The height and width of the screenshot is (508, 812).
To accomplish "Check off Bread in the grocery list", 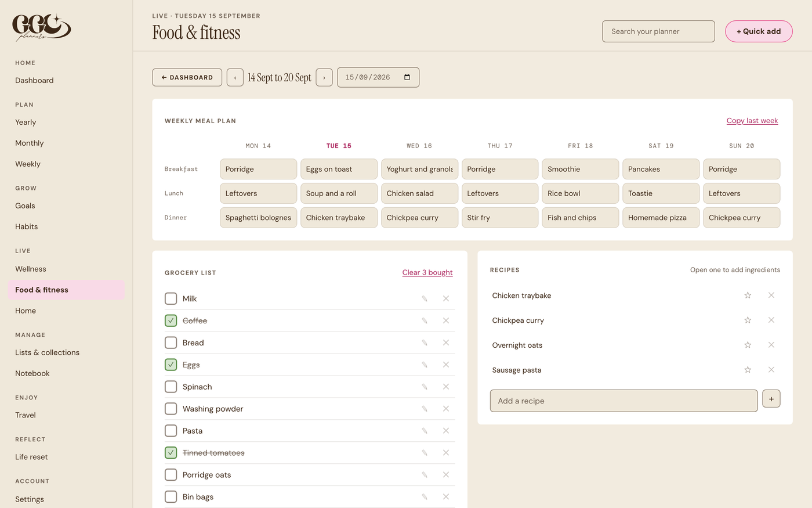I will [171, 343].
